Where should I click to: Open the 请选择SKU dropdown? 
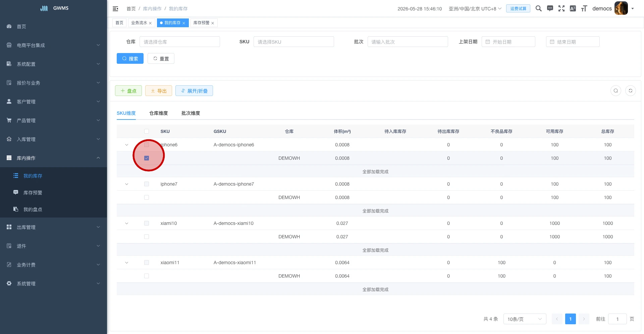tap(294, 42)
